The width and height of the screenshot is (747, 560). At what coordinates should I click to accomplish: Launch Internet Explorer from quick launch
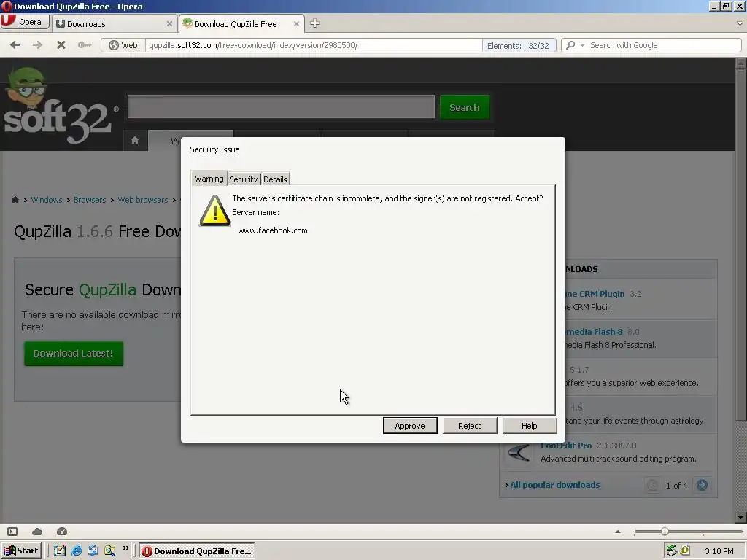coord(76,551)
